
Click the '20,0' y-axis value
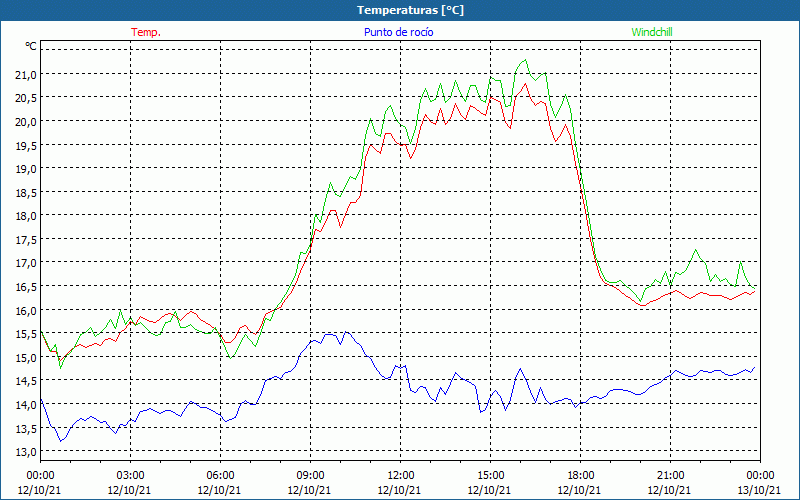26,122
